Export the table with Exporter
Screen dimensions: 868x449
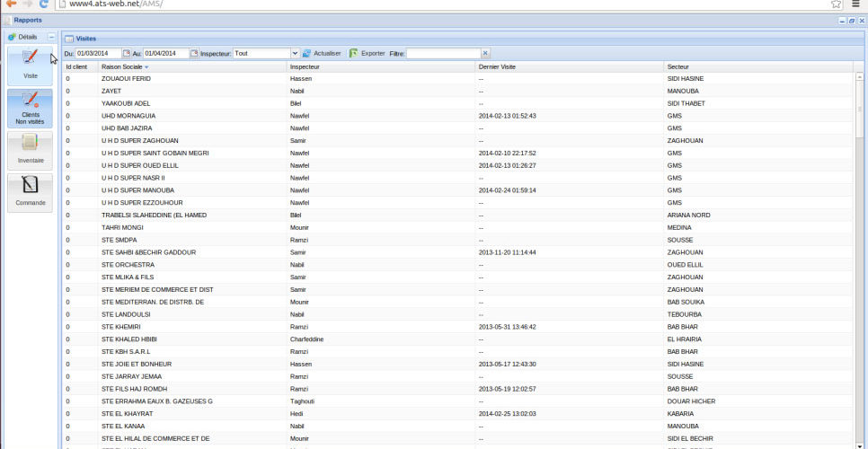(x=367, y=53)
